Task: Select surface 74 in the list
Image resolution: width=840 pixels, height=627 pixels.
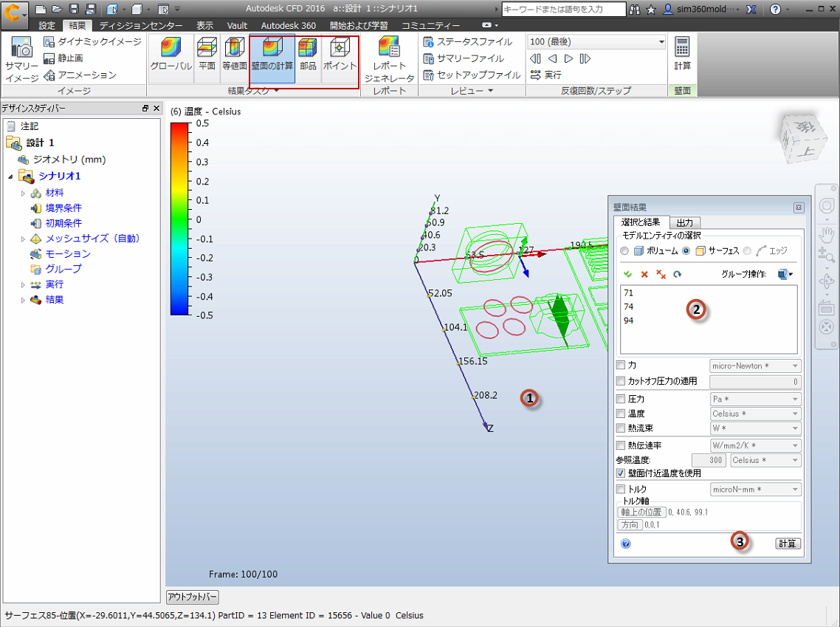Action: [628, 306]
